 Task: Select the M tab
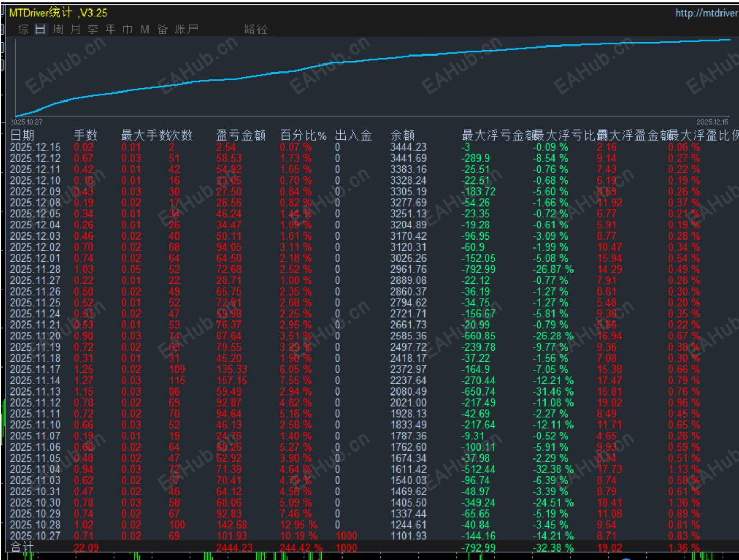pos(145,30)
